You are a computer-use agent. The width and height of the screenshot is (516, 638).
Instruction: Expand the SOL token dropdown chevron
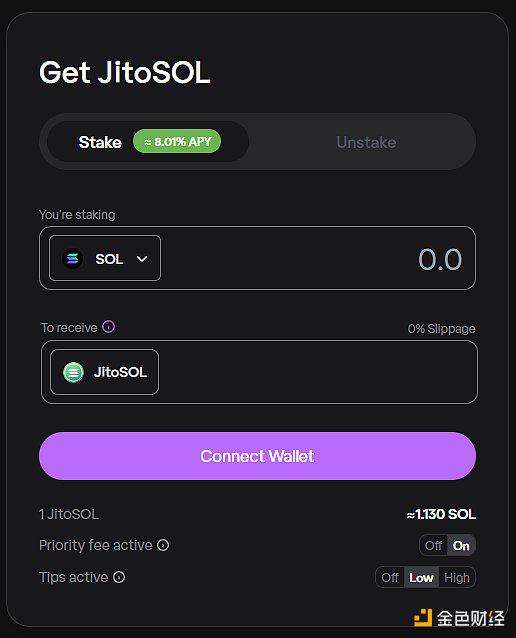(x=142, y=259)
